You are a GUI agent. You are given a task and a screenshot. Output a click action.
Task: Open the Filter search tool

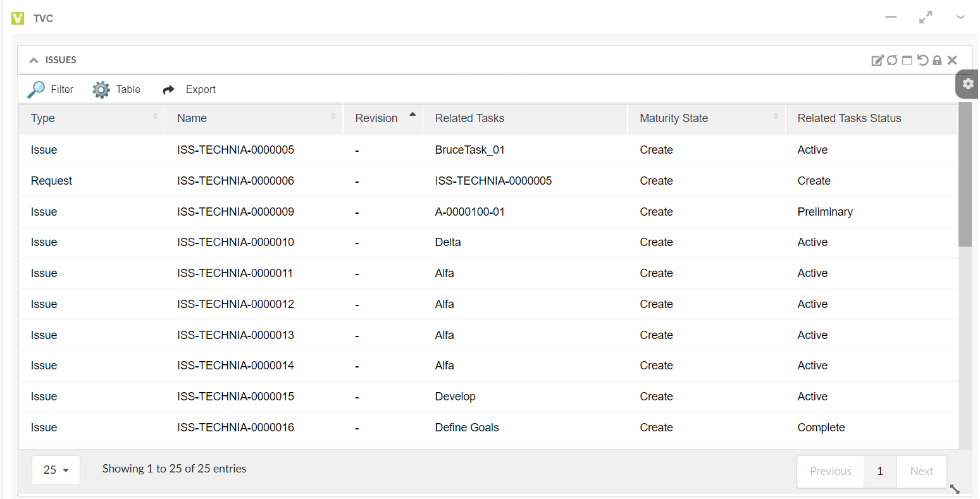pyautogui.click(x=51, y=89)
